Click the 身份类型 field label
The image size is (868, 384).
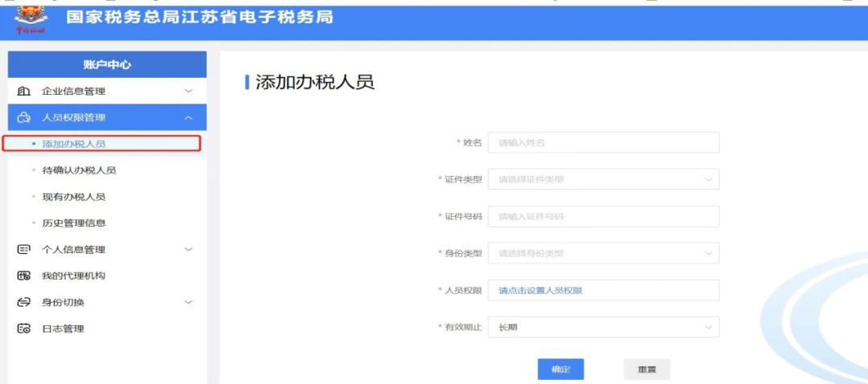coord(464,253)
